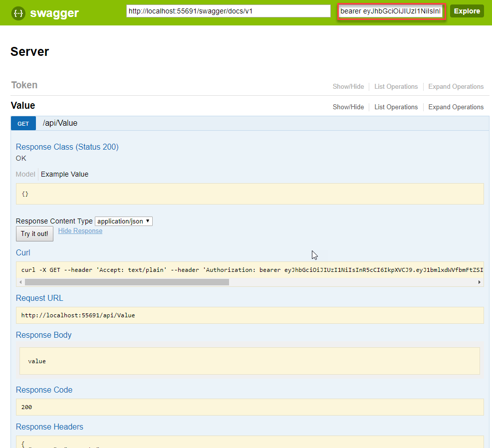Expand Operations in the Token section
The width and height of the screenshot is (492, 448).
coord(456,86)
